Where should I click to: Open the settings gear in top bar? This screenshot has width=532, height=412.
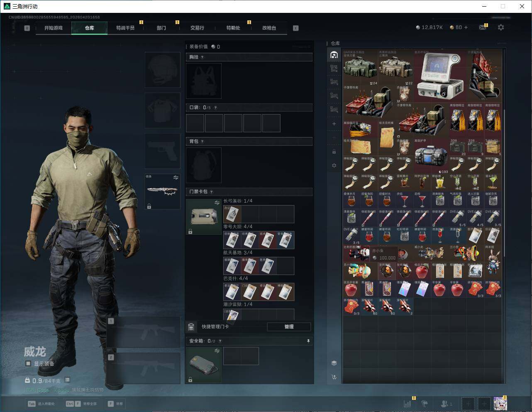tap(501, 27)
